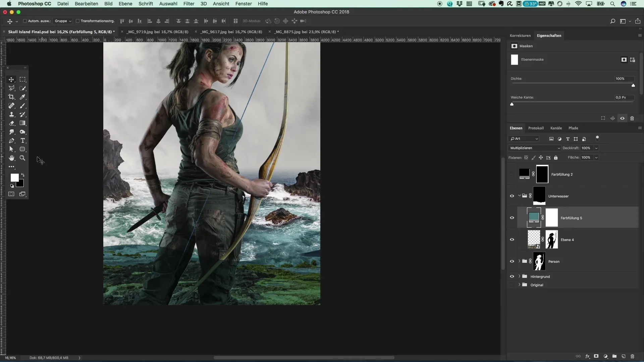The height and width of the screenshot is (362, 644).
Task: Open the Fläche fill dropdown arrow
Action: pos(596,158)
